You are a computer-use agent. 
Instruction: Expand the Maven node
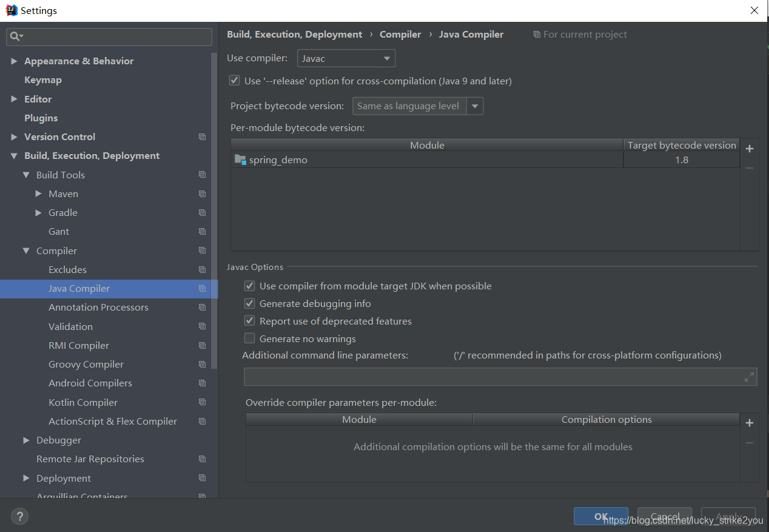39,194
